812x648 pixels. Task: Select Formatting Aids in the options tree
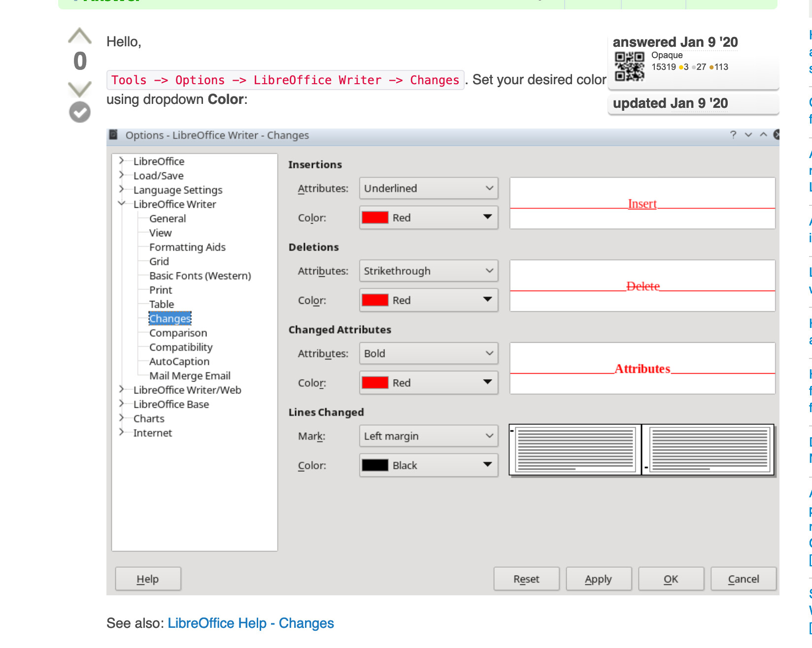click(187, 248)
